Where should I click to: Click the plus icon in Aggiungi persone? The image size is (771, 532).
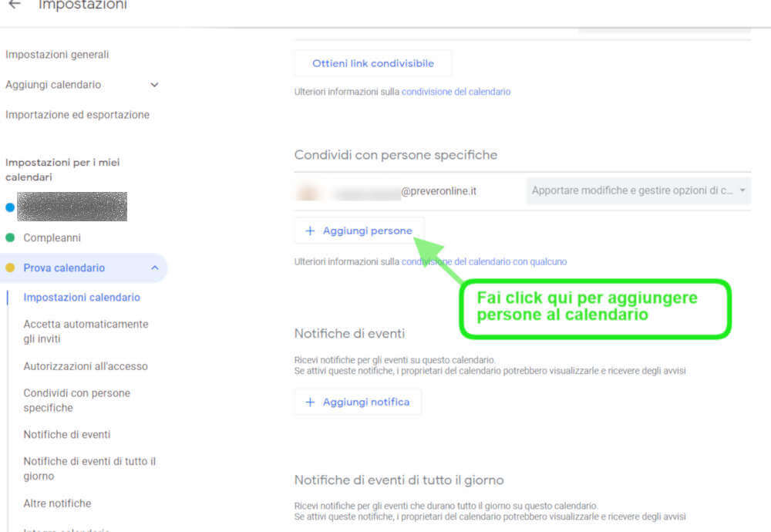tap(311, 231)
